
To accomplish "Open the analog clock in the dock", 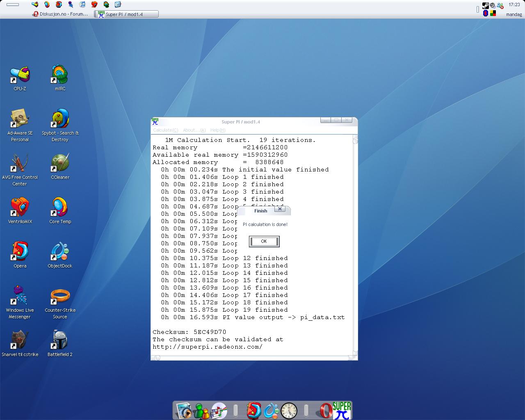I will tap(289, 410).
